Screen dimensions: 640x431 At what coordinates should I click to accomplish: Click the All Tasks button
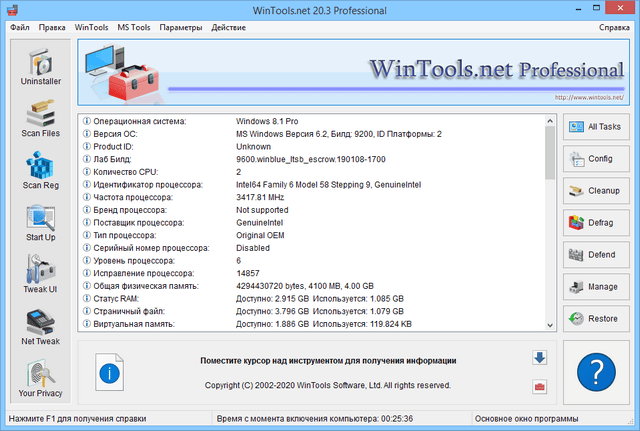point(595,127)
